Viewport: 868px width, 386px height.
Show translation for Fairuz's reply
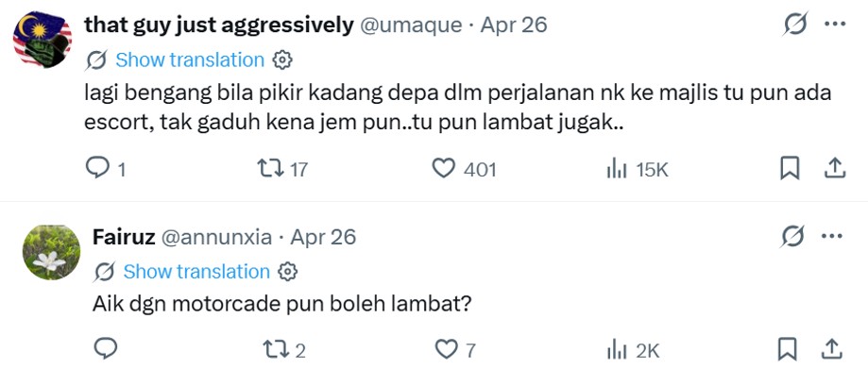(196, 272)
